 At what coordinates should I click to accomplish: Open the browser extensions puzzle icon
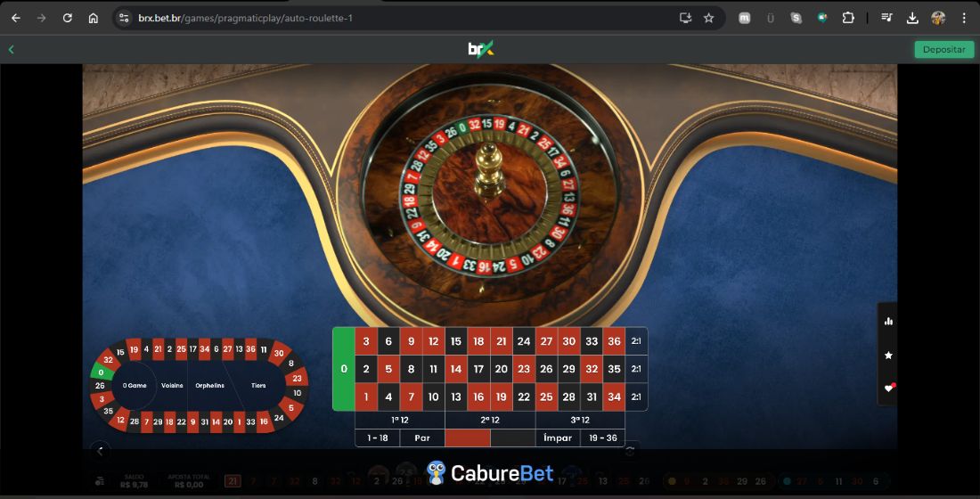pyautogui.click(x=848, y=18)
